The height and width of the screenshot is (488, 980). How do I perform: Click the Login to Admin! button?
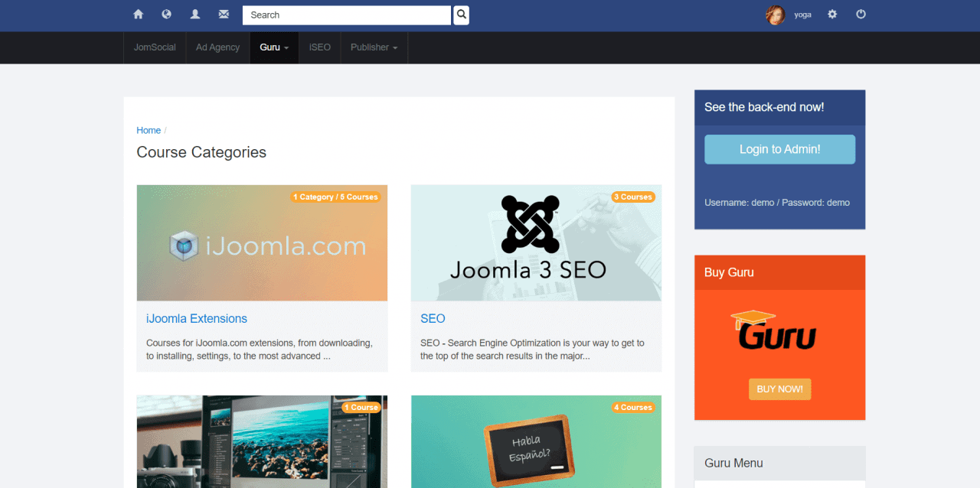[779, 149]
